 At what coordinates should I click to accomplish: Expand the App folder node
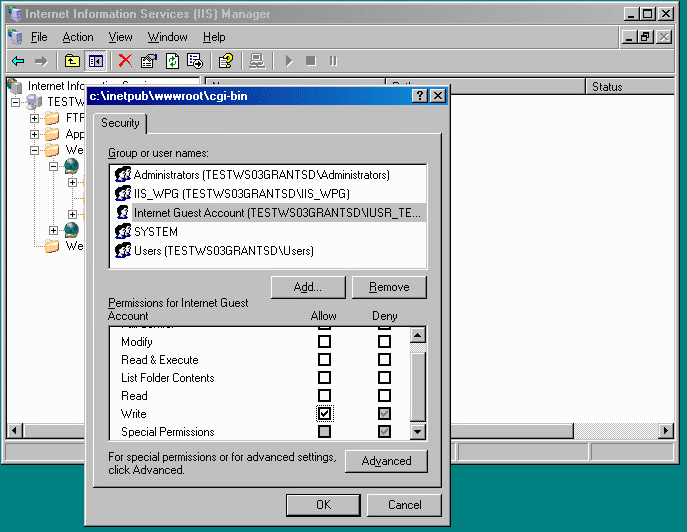(34, 134)
